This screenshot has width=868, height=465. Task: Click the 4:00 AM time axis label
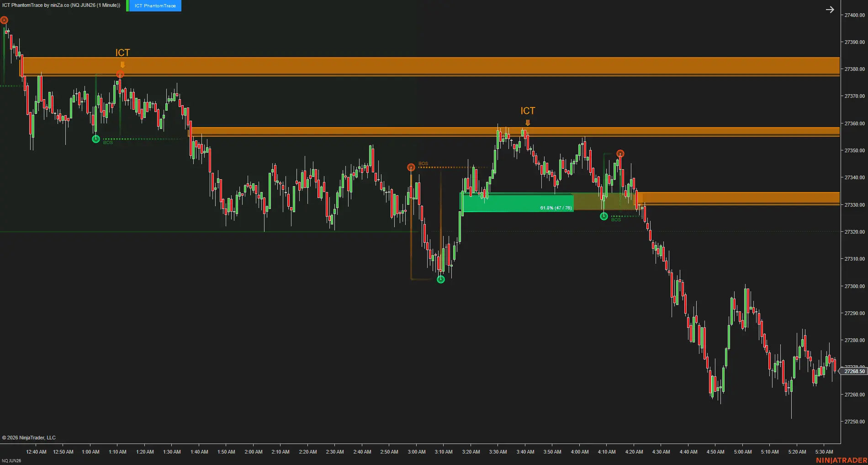tap(579, 452)
